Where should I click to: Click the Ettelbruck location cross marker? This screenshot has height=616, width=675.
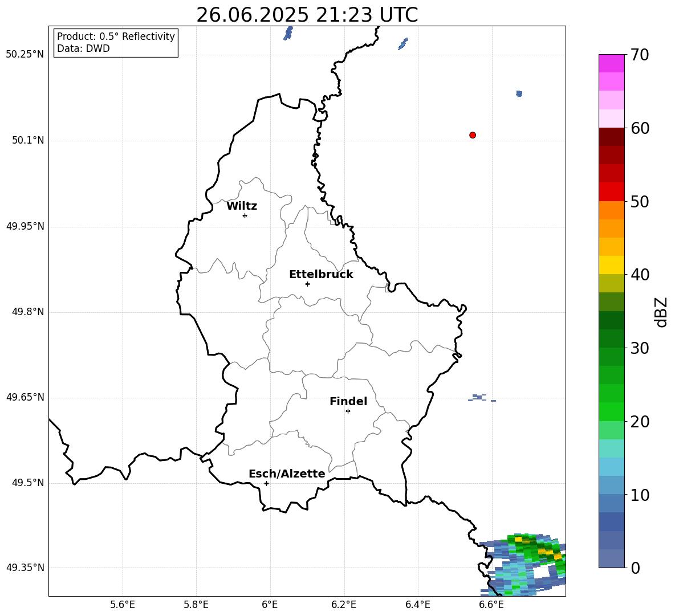click(307, 284)
